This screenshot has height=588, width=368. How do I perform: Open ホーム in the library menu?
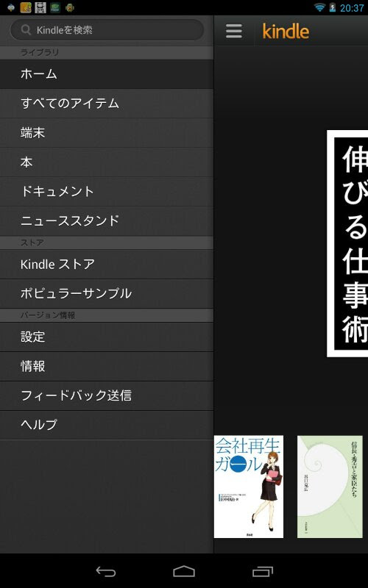coord(107,74)
